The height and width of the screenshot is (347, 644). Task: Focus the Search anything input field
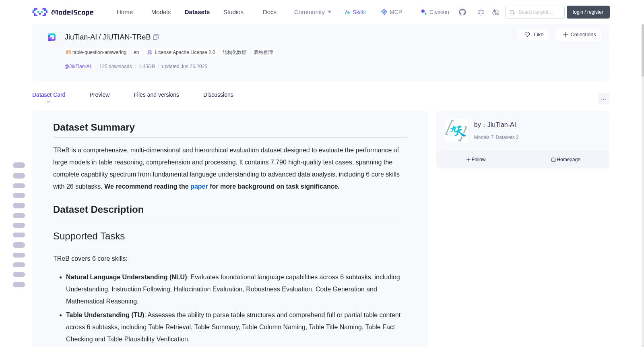pos(535,12)
